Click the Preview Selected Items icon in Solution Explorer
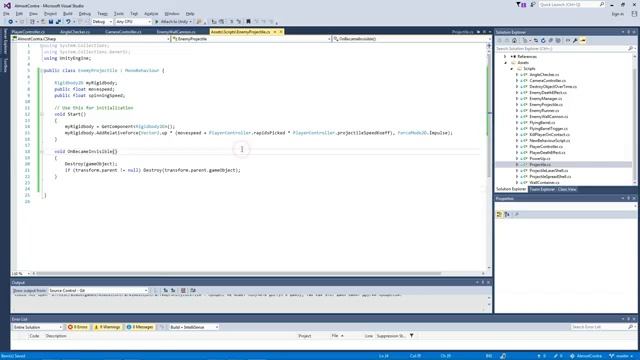The width and height of the screenshot is (640, 360). (583, 40)
